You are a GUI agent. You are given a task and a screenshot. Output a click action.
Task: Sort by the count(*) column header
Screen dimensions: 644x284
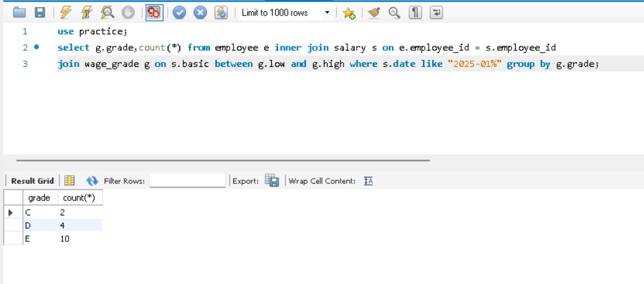click(79, 198)
